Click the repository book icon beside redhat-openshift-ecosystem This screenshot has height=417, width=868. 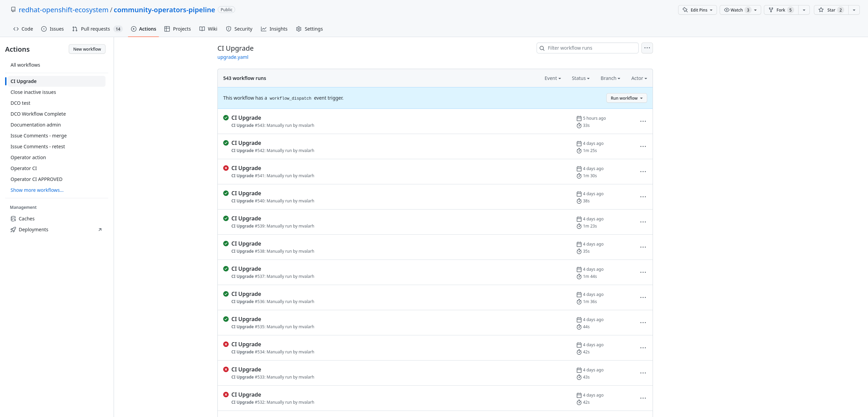pyautogui.click(x=13, y=10)
